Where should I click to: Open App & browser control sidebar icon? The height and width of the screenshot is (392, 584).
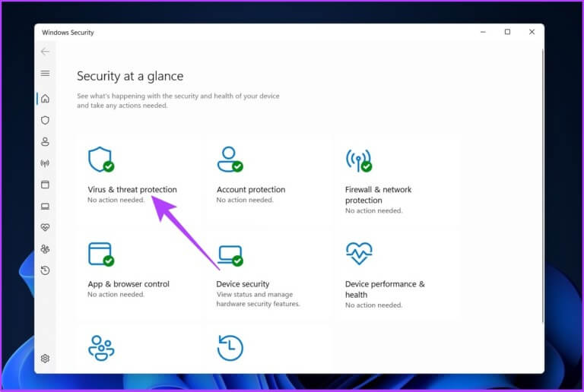click(x=45, y=185)
